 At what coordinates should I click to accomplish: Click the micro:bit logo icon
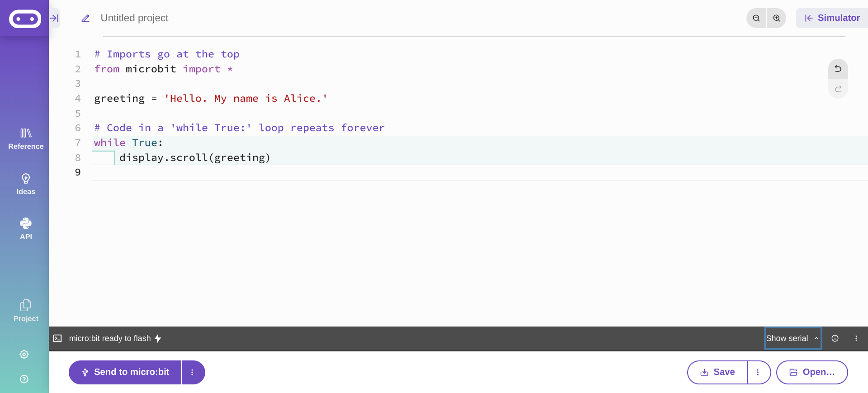[x=25, y=19]
